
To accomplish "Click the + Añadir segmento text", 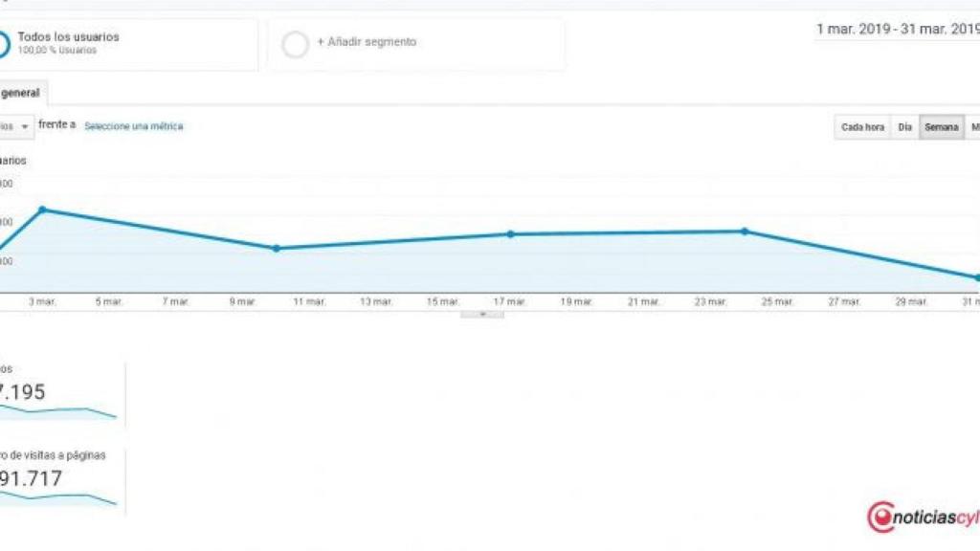I will click(x=367, y=42).
